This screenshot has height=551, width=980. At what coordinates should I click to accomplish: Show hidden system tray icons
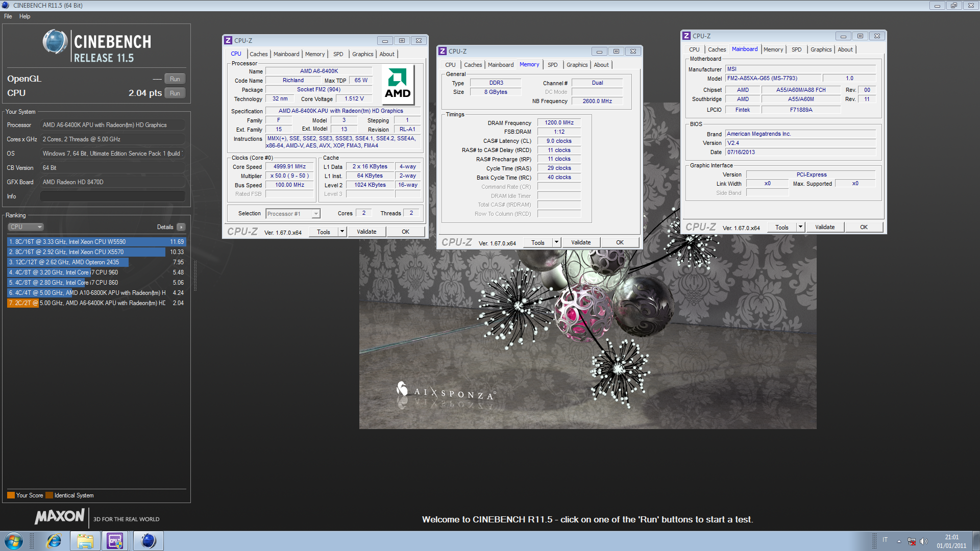click(899, 541)
